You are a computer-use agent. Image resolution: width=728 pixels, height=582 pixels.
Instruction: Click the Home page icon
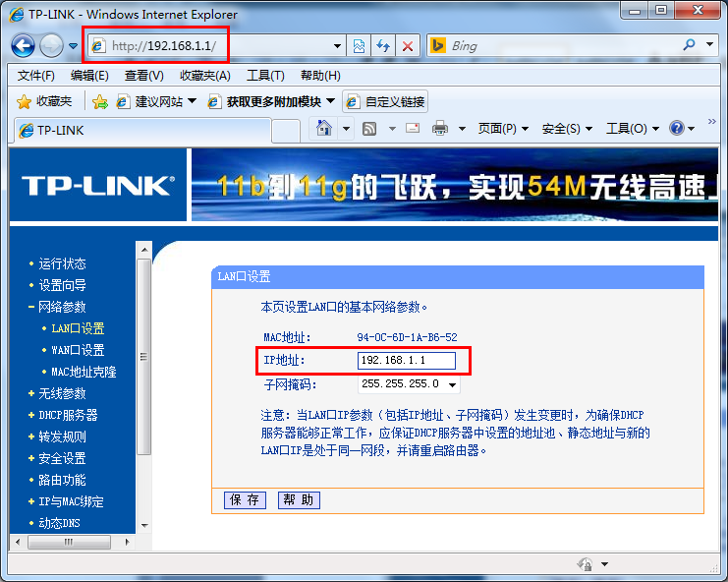pyautogui.click(x=323, y=128)
